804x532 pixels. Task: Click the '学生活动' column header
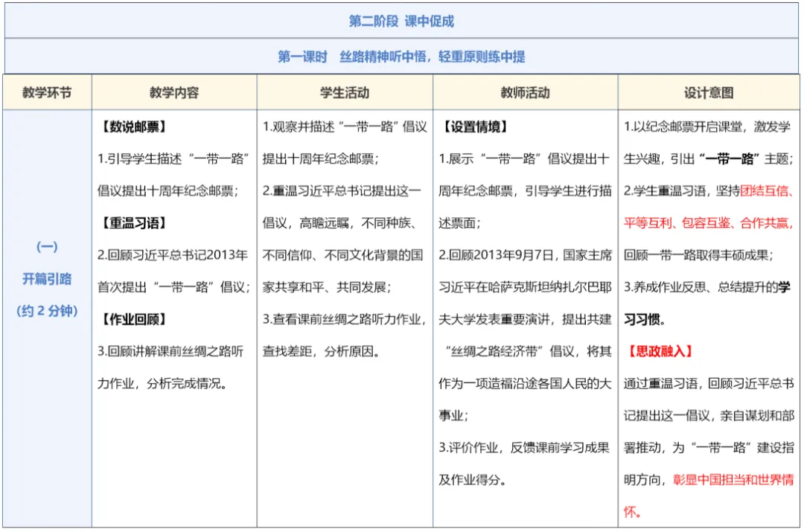345,93
